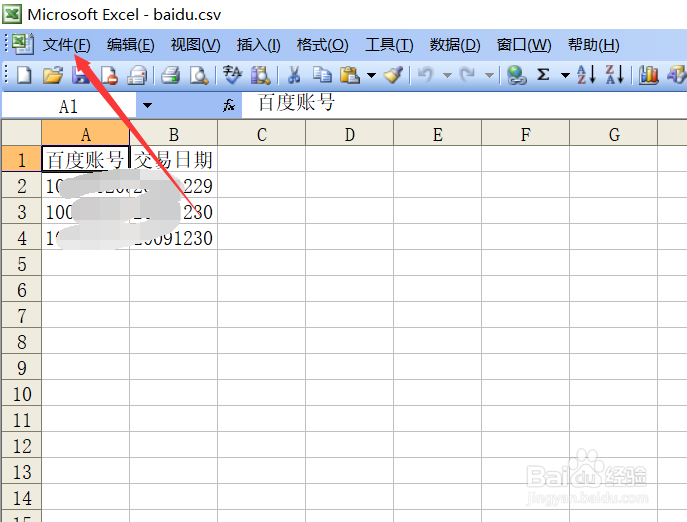Select the Format Painter brush
The height and width of the screenshot is (522, 687).
[x=393, y=75]
